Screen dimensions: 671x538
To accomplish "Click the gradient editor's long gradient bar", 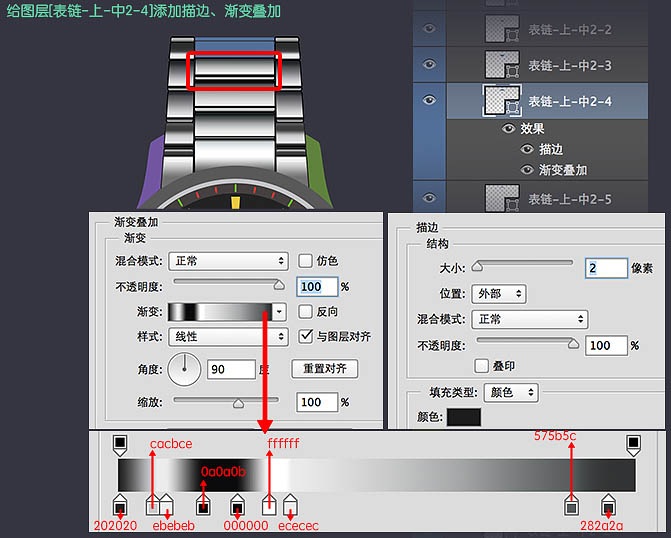I will pyautogui.click(x=377, y=475).
